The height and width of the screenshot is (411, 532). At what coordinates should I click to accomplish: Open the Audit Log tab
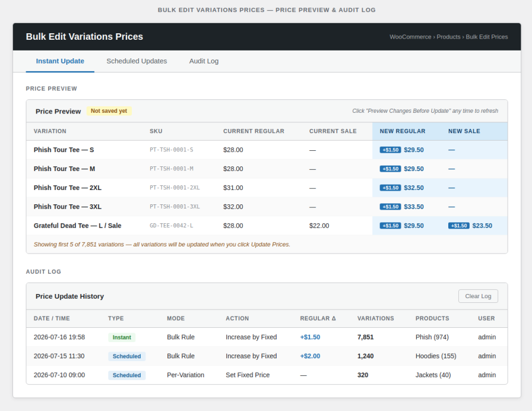pos(204,61)
